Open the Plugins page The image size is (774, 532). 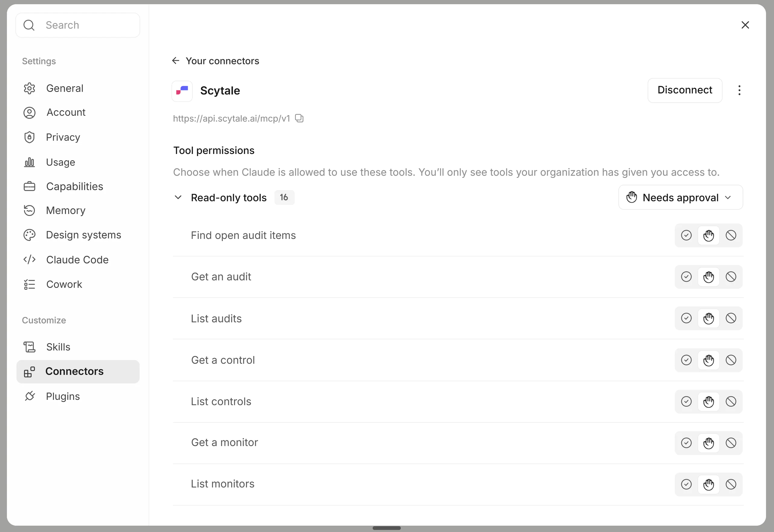pos(78,396)
